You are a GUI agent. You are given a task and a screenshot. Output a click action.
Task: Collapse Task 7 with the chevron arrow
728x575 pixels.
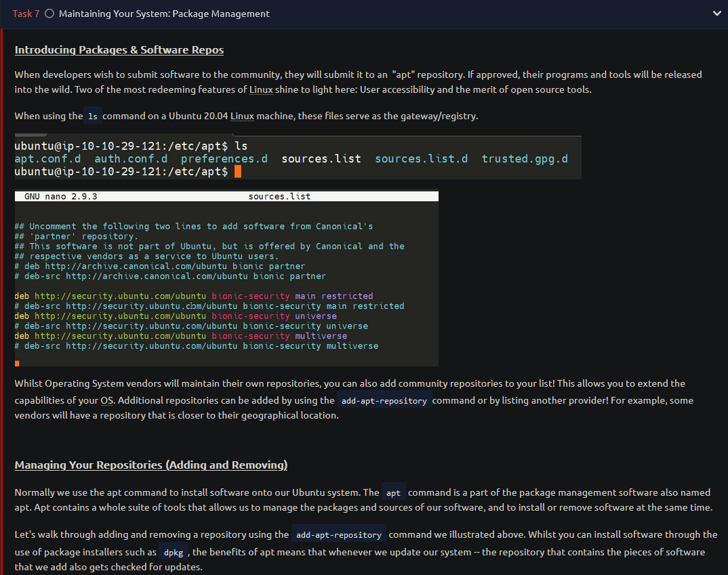point(717,14)
